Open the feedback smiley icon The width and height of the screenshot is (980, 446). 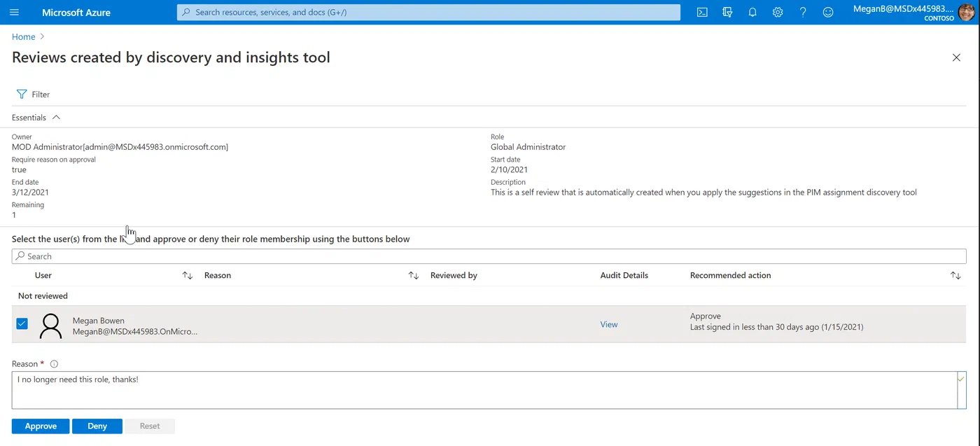coord(828,13)
